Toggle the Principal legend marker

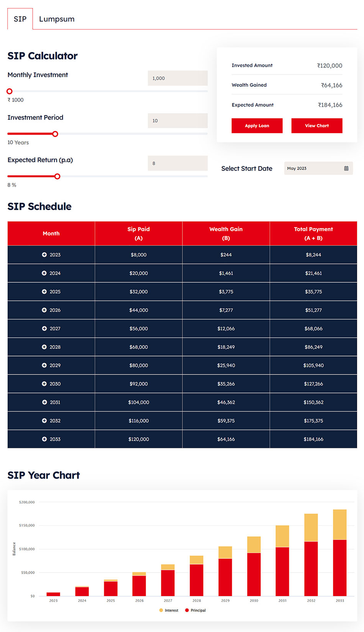(x=187, y=610)
